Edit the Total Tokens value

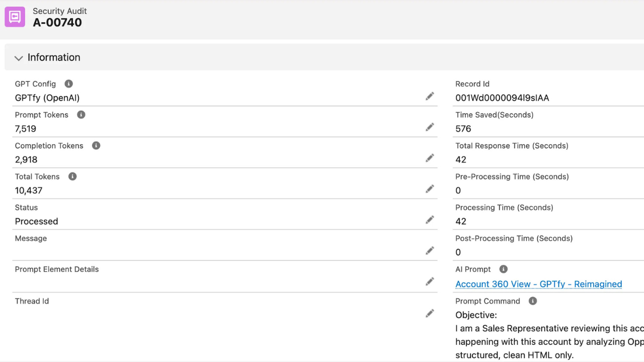click(429, 189)
